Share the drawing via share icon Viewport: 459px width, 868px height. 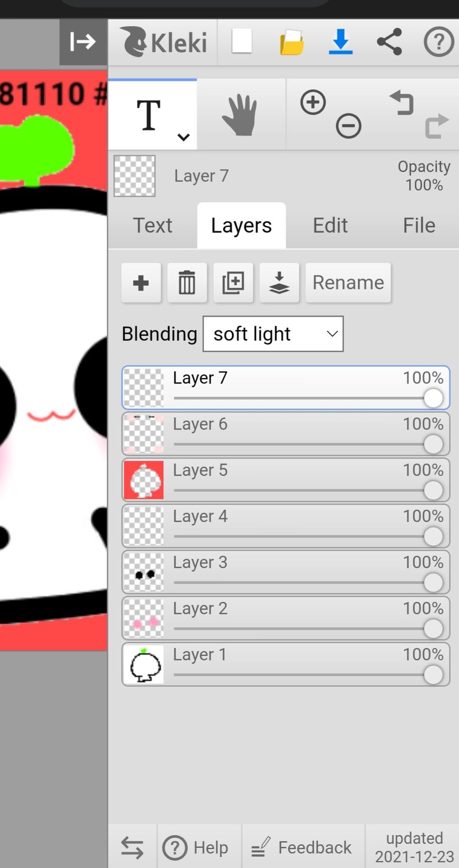pyautogui.click(x=390, y=42)
